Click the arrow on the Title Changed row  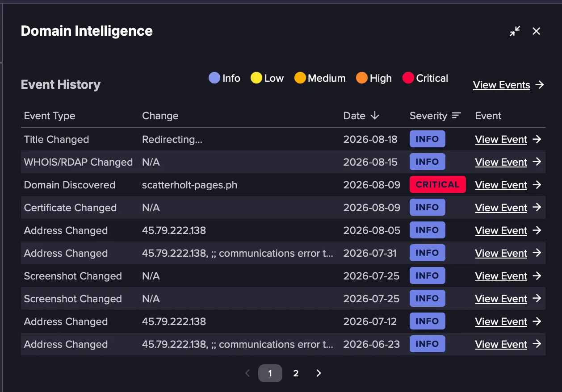pyautogui.click(x=537, y=139)
